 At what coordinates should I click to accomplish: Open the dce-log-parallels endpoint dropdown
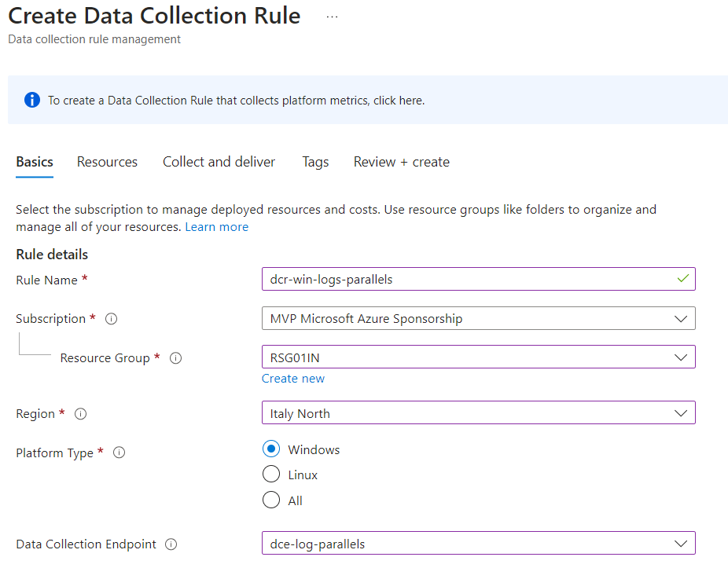tap(478, 543)
